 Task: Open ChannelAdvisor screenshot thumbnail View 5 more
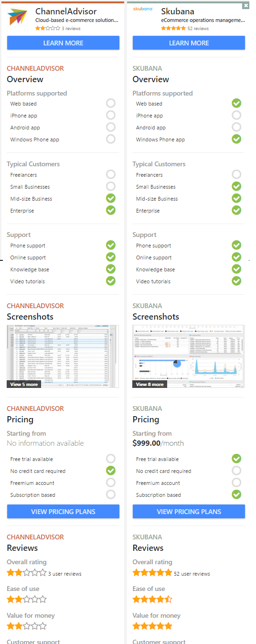click(x=63, y=356)
